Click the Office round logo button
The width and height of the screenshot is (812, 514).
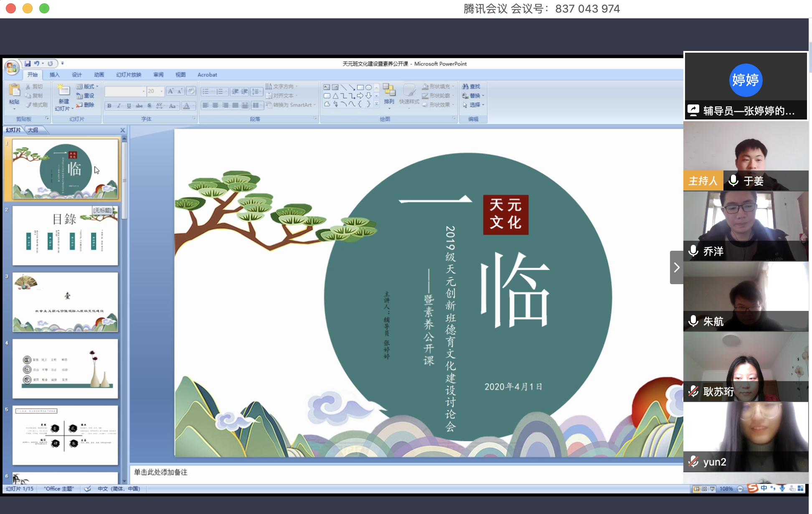click(12, 67)
